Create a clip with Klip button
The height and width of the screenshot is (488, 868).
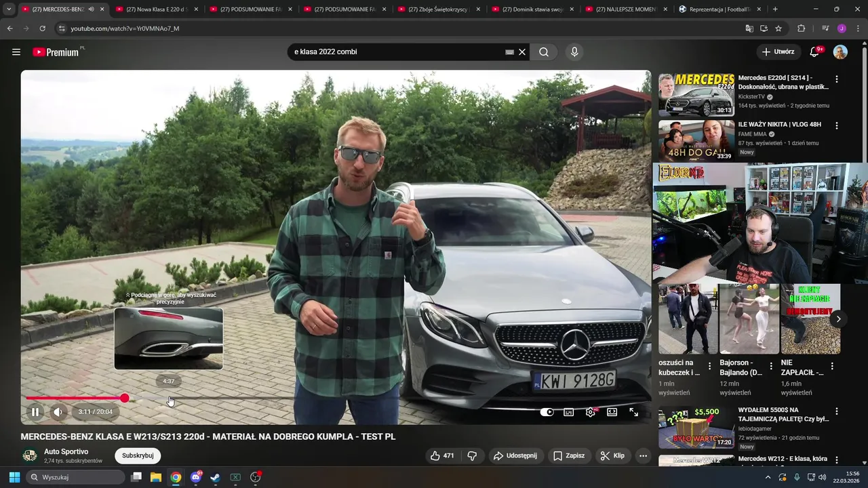pyautogui.click(x=612, y=455)
